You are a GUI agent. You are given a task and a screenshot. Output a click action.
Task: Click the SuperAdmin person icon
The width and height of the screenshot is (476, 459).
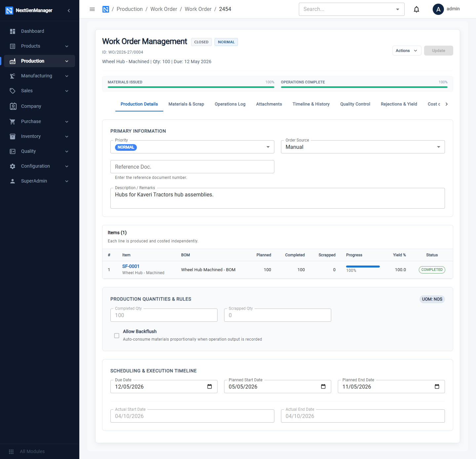point(13,181)
